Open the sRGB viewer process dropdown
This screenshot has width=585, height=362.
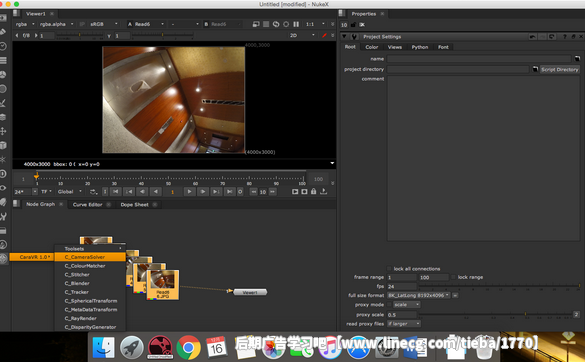[103, 24]
